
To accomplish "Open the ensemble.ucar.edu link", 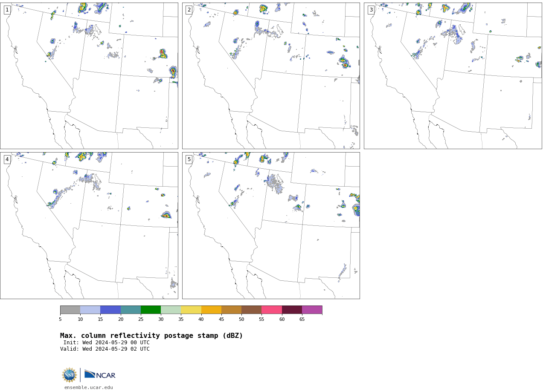I will click(x=89, y=388).
